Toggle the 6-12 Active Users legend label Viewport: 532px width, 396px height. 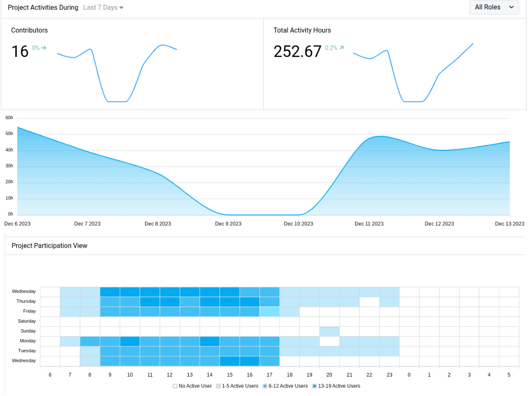coord(288,386)
